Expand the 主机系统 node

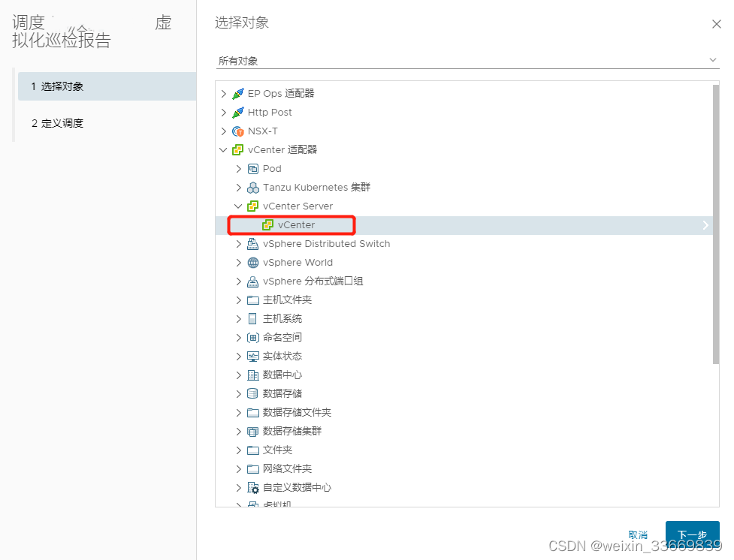coord(239,318)
